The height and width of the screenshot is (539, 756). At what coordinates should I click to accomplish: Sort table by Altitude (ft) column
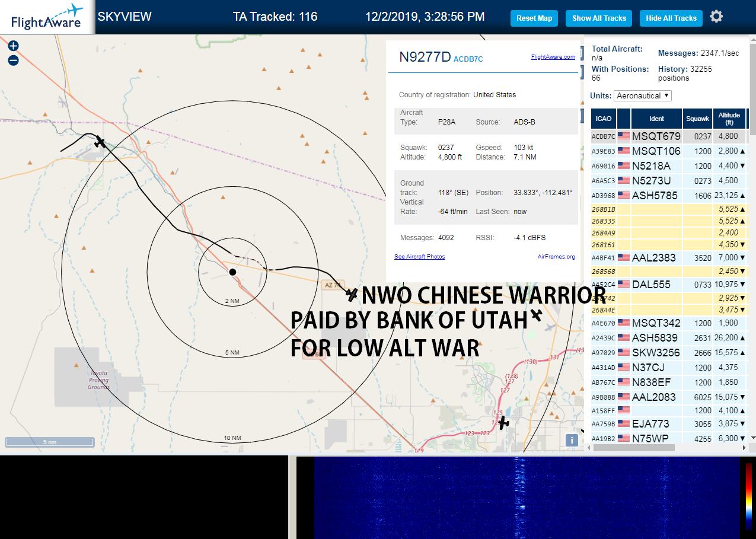[x=729, y=119]
